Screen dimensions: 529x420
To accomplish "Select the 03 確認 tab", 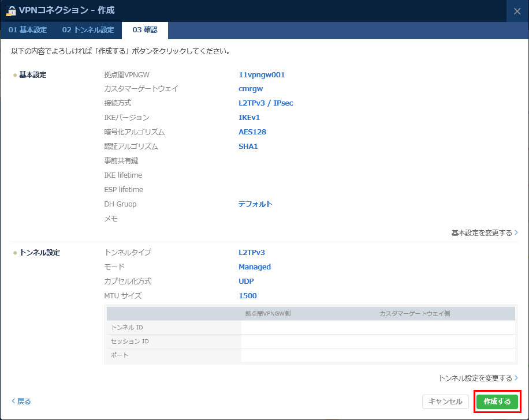I will point(144,30).
